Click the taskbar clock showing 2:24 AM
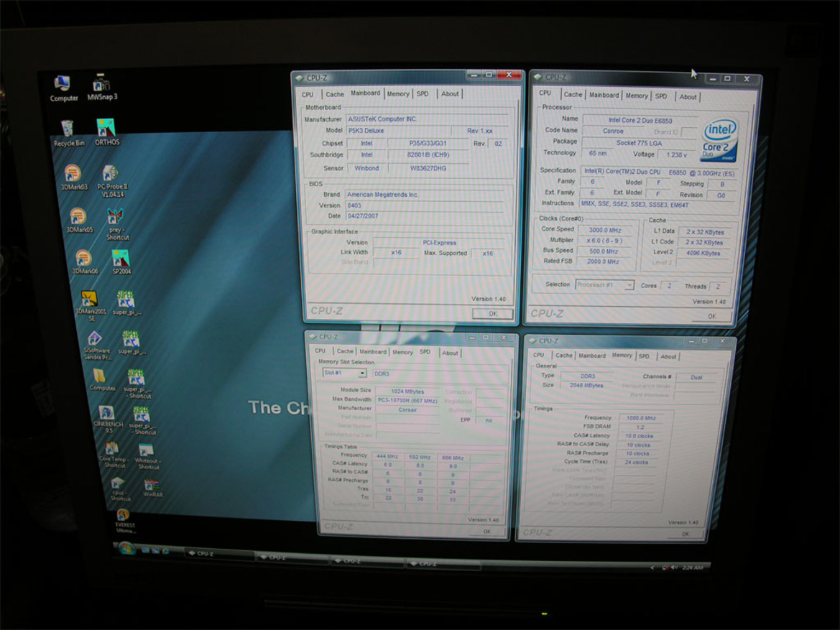840x630 pixels. pos(693,568)
